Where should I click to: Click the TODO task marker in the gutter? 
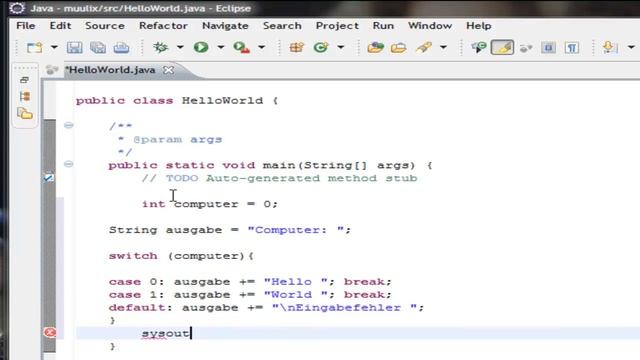click(x=49, y=178)
